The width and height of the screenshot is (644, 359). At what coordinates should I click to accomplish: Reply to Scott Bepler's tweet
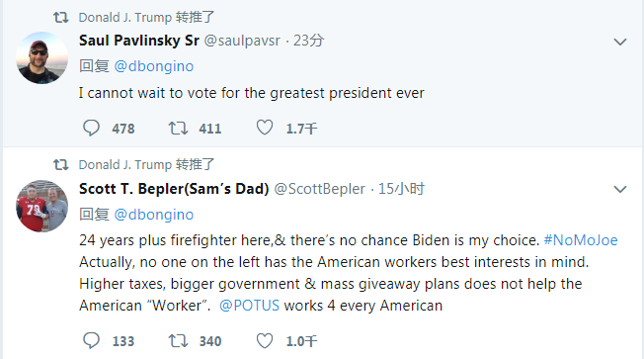pyautogui.click(x=91, y=340)
